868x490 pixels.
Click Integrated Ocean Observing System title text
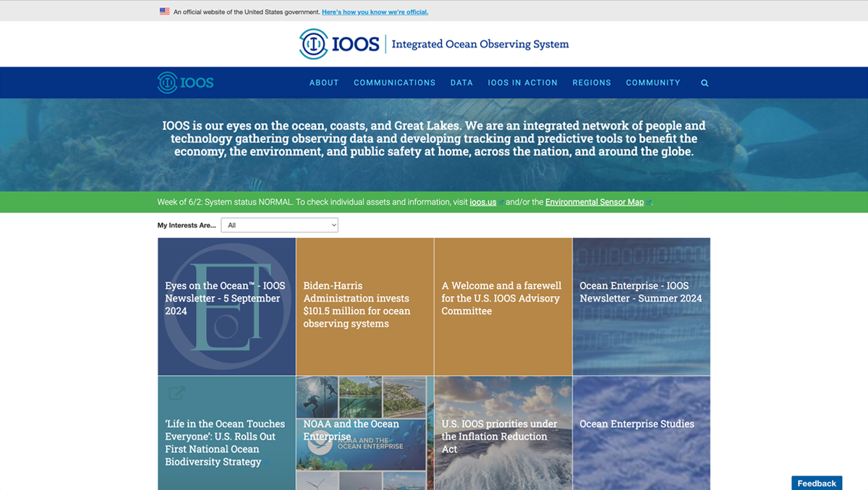(480, 44)
